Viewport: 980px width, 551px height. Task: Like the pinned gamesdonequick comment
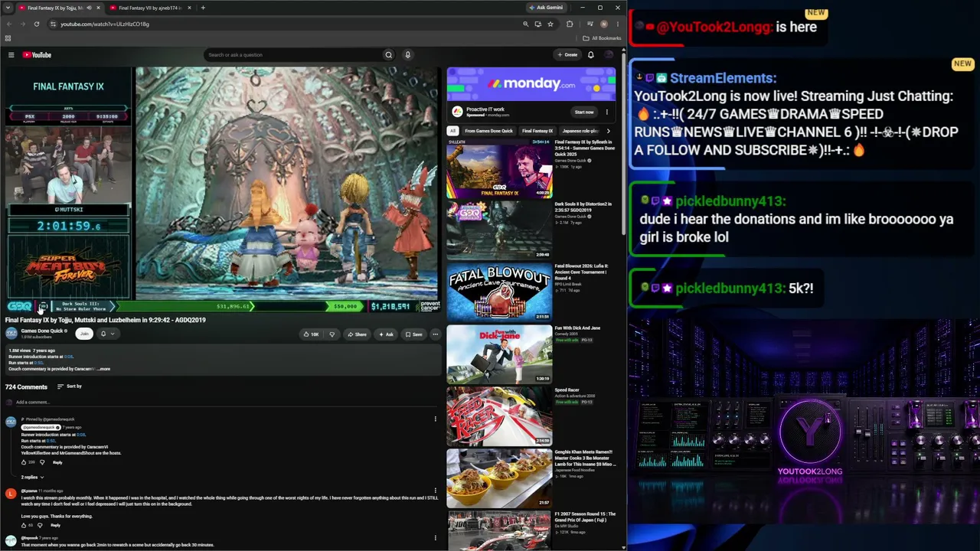click(24, 462)
